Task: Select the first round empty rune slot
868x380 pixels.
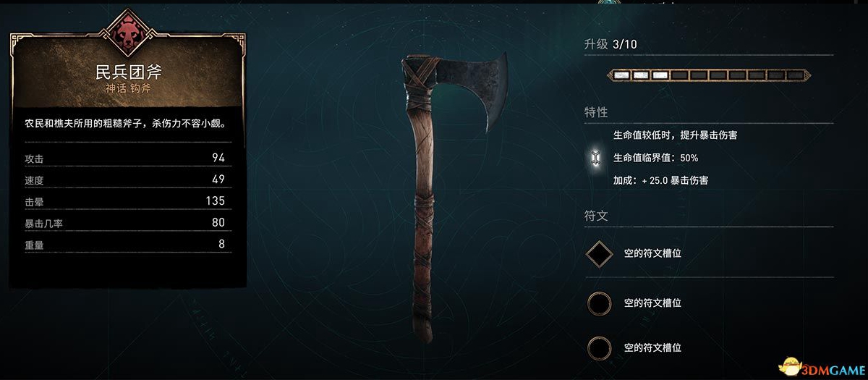Action: [599, 303]
